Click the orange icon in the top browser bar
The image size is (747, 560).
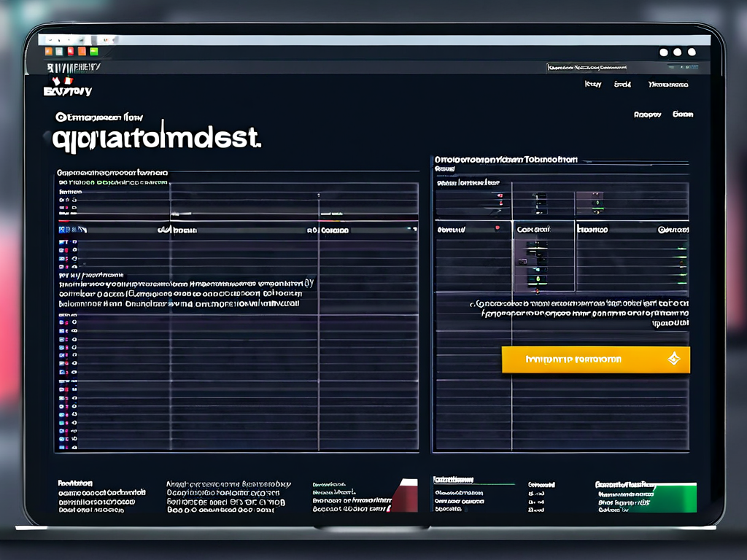49,51
